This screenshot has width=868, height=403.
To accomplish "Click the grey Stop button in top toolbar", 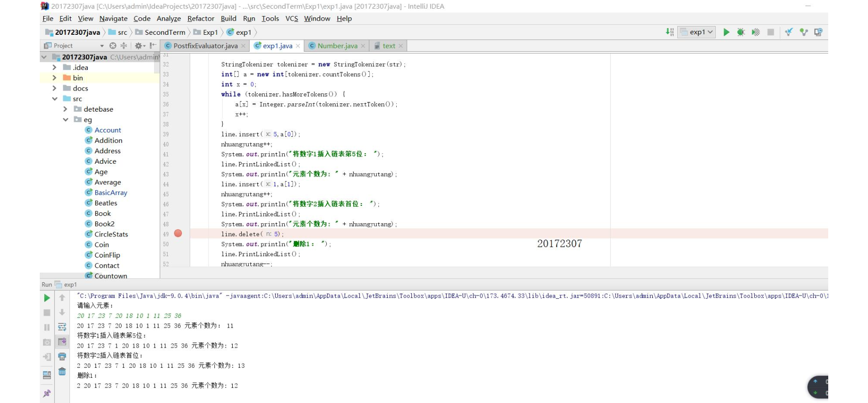I will (x=771, y=32).
